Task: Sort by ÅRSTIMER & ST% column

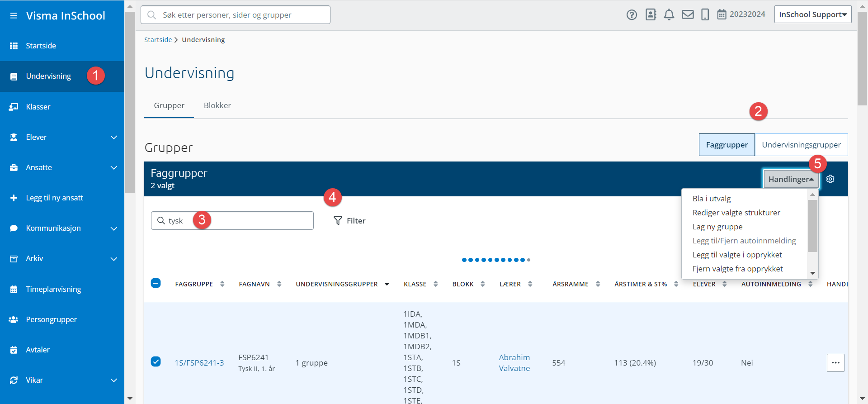Action: point(646,284)
